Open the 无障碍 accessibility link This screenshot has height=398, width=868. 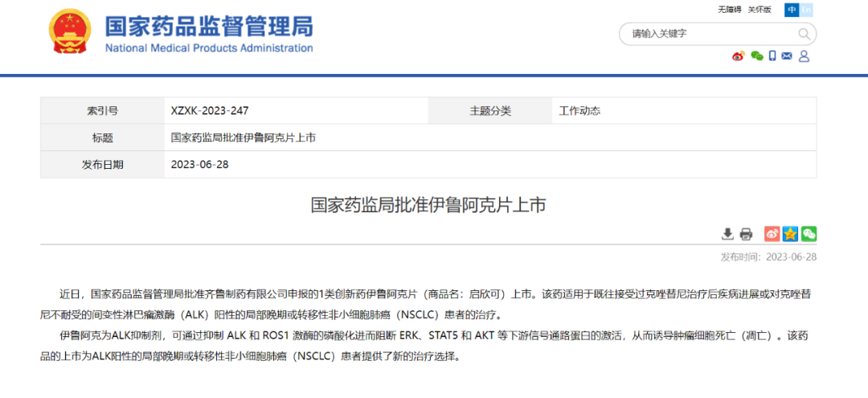click(x=730, y=10)
